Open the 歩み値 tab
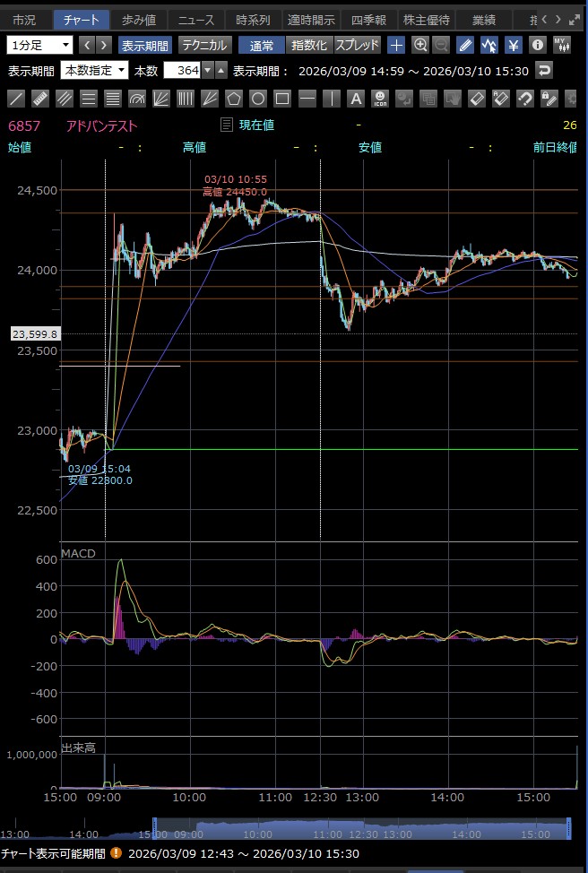The height and width of the screenshot is (873, 588). pos(140,20)
